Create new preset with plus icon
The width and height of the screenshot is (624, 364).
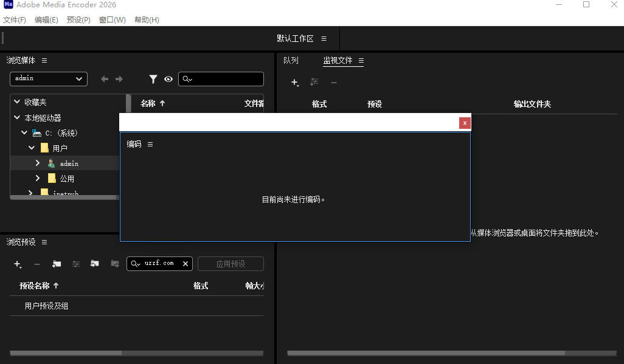pos(18,264)
